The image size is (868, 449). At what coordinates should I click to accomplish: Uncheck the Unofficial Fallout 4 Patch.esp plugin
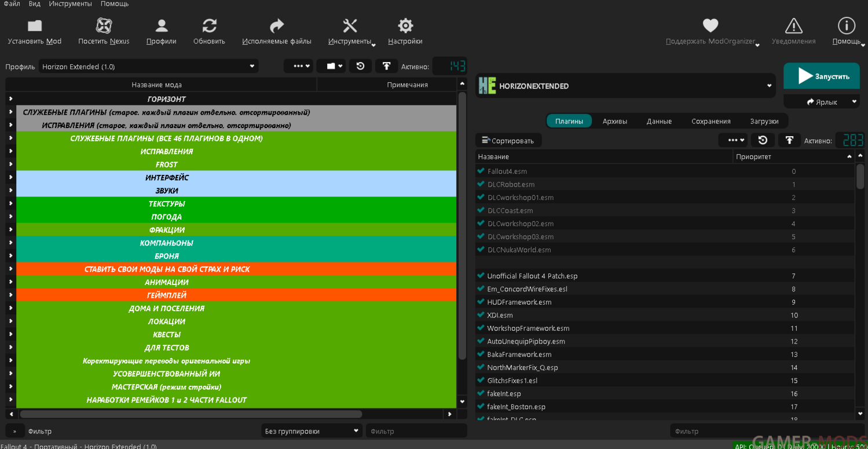(x=481, y=276)
